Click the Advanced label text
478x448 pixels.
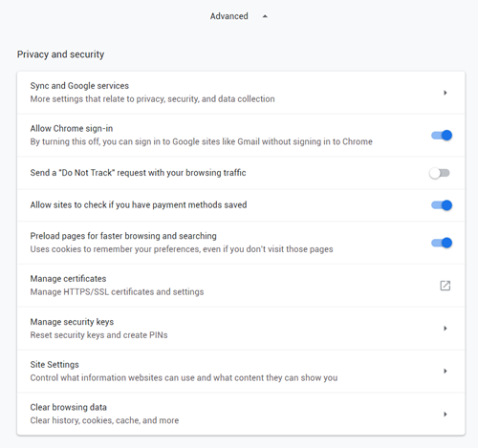click(x=228, y=16)
